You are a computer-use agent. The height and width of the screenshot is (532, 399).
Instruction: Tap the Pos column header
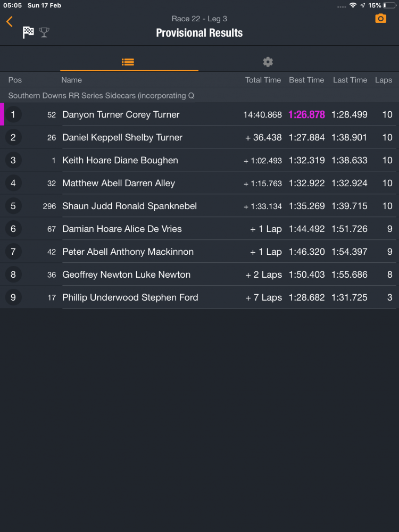(15, 80)
